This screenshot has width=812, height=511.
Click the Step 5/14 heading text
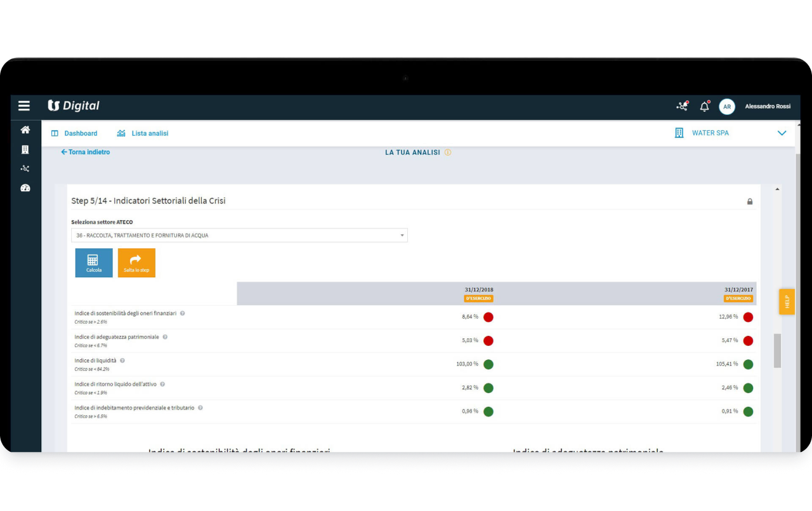pyautogui.click(x=148, y=201)
